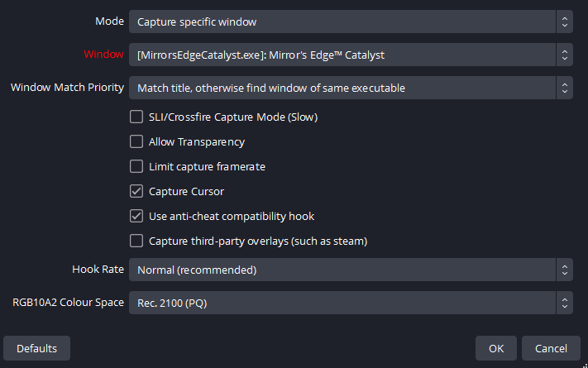Disable anti-cheat compatibility hook checkbox
Viewport: 588px width, 368px height.
[x=136, y=217]
